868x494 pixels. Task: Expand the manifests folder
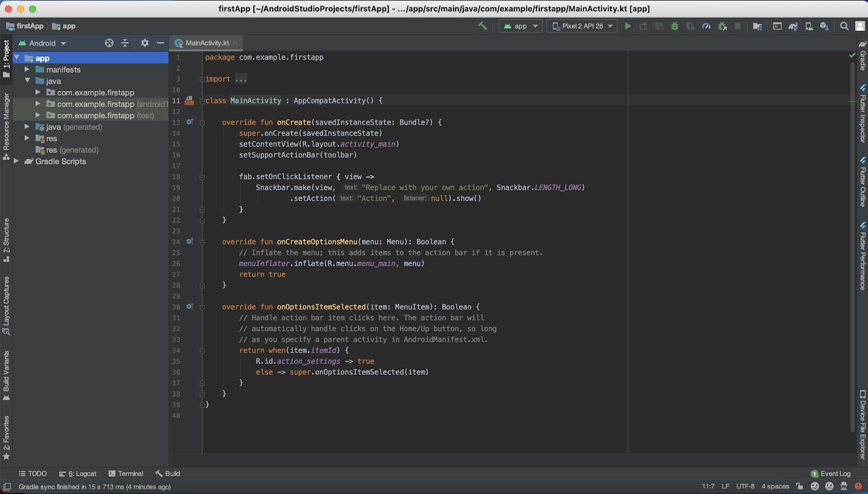[27, 69]
